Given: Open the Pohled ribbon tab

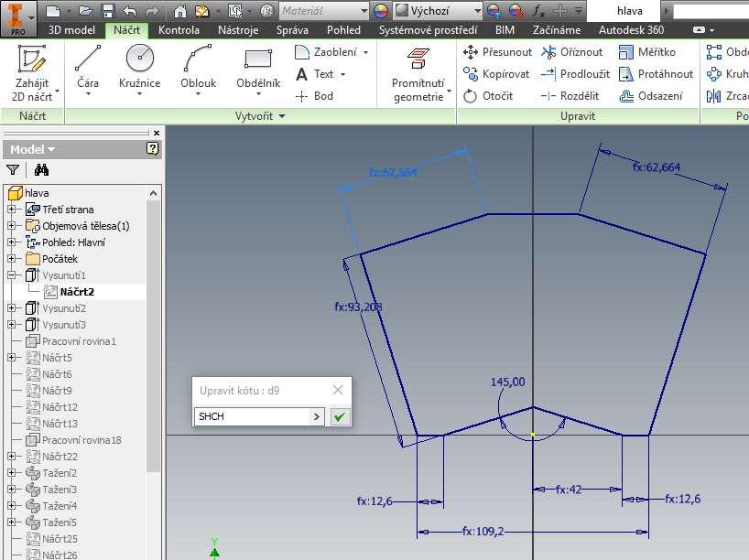Looking at the screenshot, I should 343,30.
